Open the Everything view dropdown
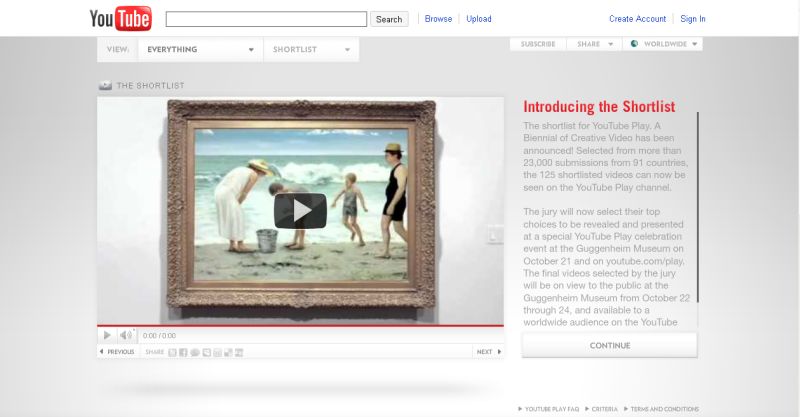The image size is (800, 417). (201, 50)
